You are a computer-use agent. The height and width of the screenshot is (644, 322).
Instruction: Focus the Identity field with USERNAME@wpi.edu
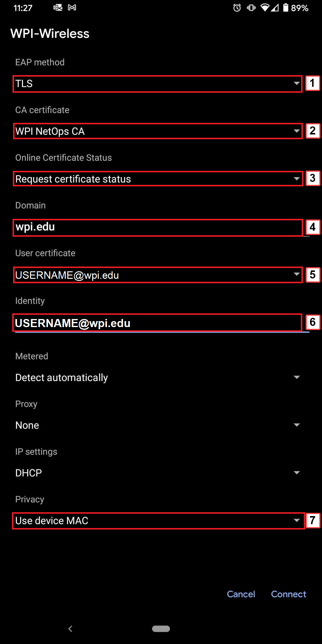point(157,323)
